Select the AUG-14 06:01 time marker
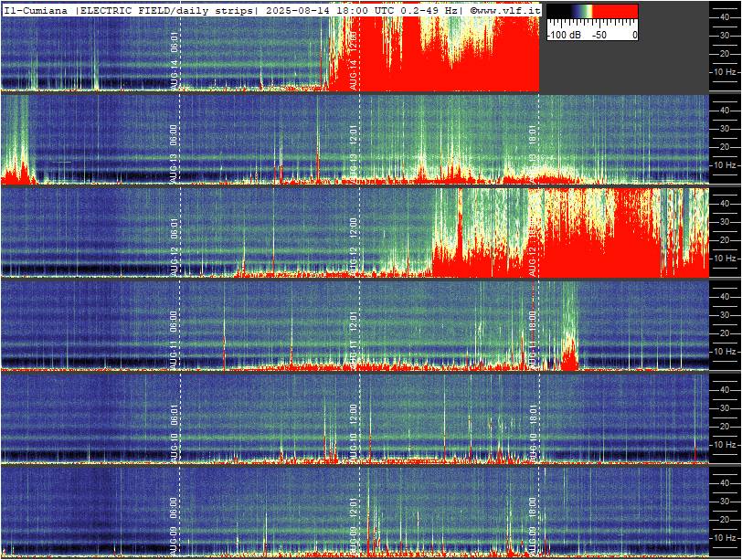Screen dimensions: 742x560 click(x=175, y=60)
